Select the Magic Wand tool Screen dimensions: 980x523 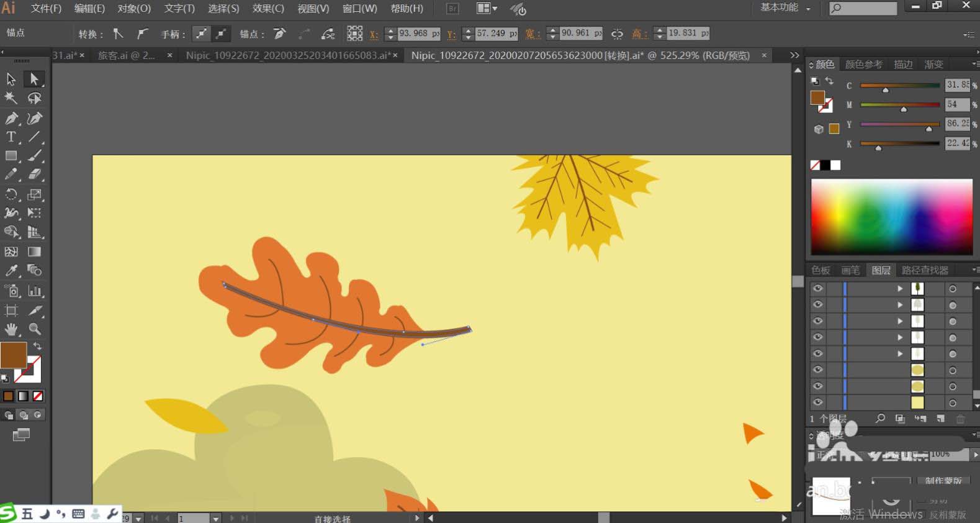tap(11, 98)
